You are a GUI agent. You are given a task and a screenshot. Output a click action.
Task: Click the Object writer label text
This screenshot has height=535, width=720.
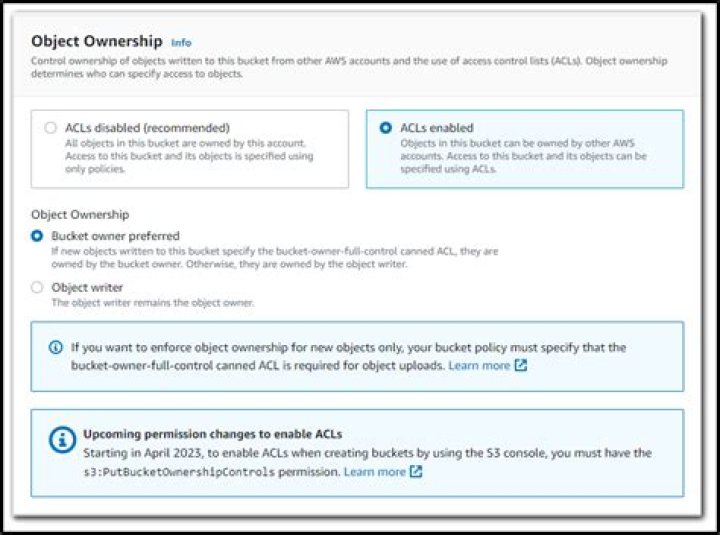[x=87, y=287]
